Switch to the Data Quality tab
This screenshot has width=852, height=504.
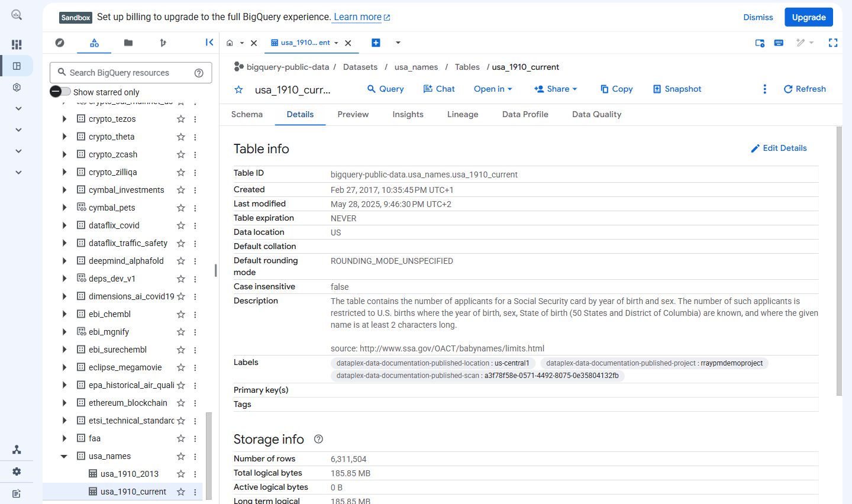596,114
